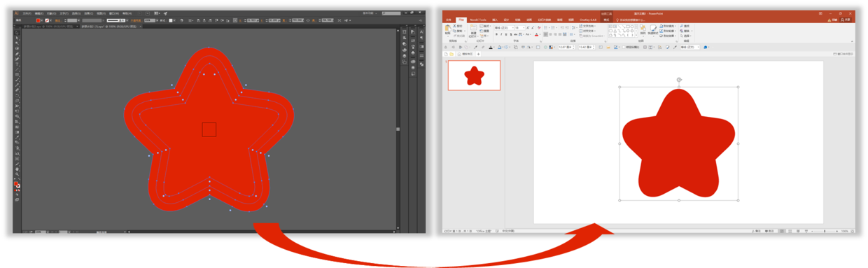Click the 共享 share button in PowerPoint
The width and height of the screenshot is (868, 268).
point(846,20)
